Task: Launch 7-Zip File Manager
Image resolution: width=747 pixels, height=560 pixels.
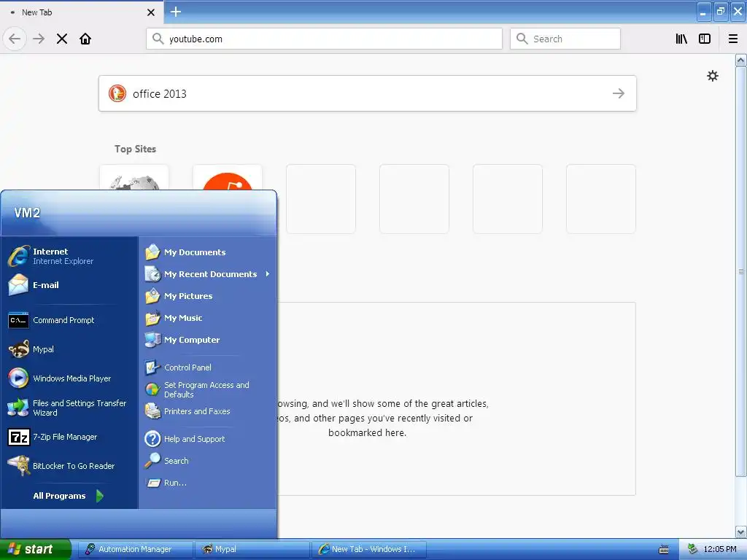Action: pos(69,437)
